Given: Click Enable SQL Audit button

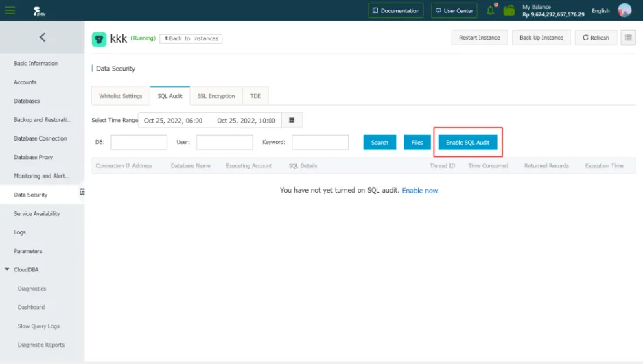Looking at the screenshot, I should click(x=467, y=142).
